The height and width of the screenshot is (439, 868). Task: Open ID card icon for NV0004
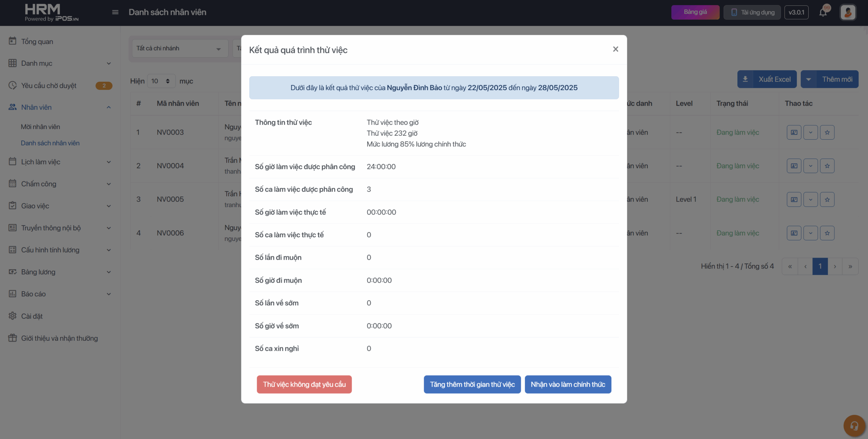(x=794, y=166)
